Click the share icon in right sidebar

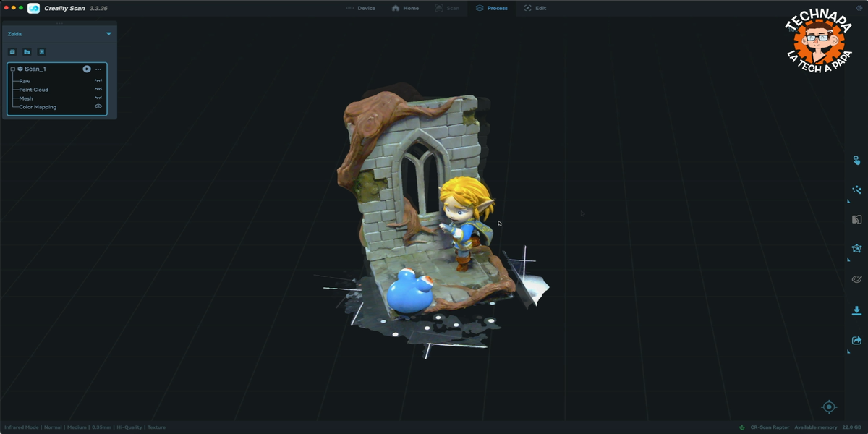[x=856, y=341]
